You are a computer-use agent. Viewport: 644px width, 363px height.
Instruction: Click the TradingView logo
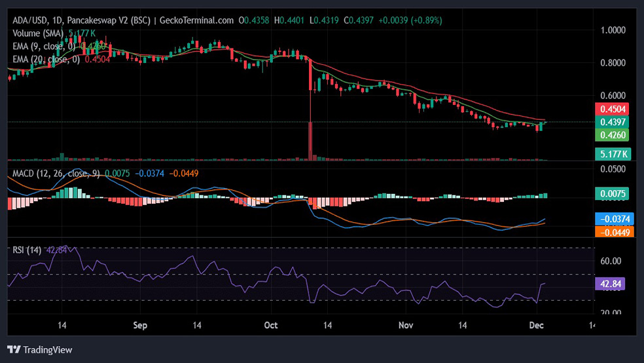click(x=39, y=350)
